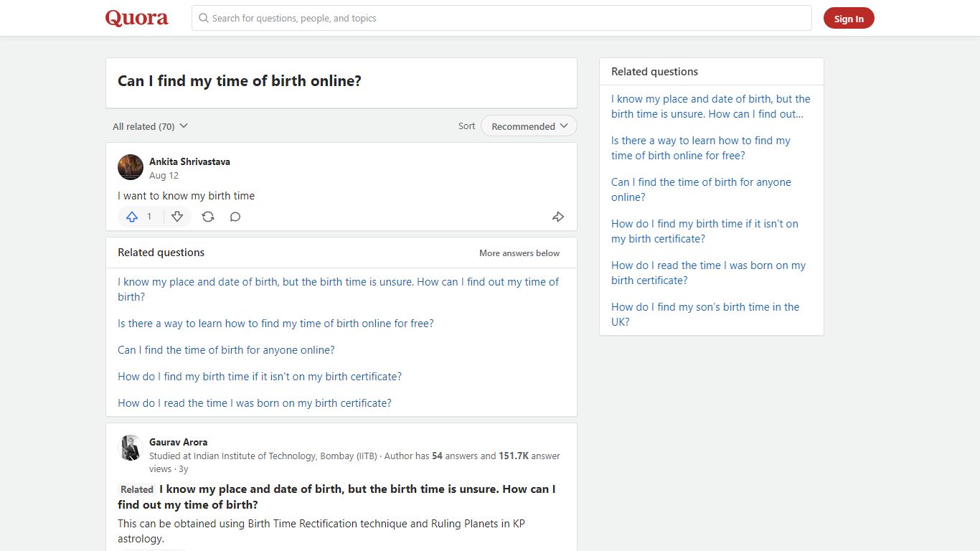Viewport: 980px width, 551px height.
Task: Click the Sign In button
Action: point(849,19)
